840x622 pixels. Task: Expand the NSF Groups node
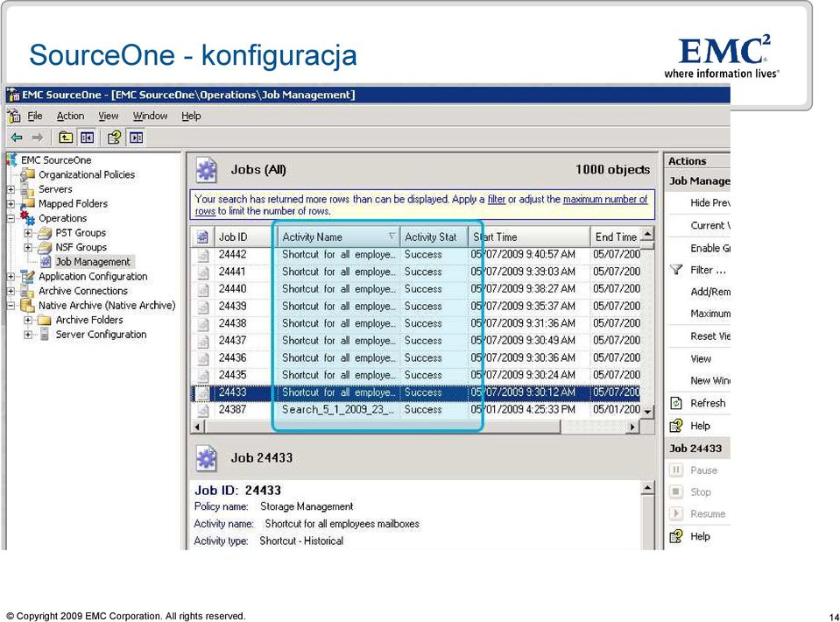28,248
